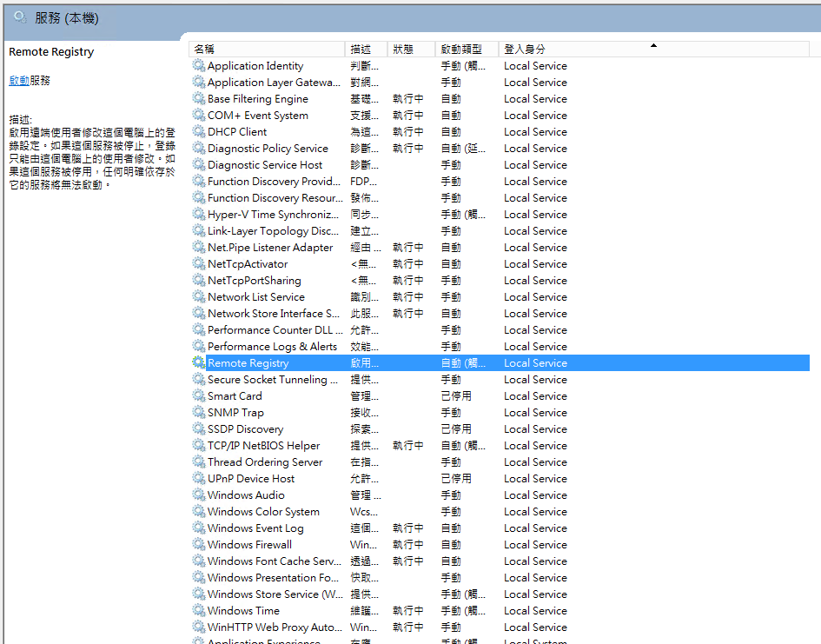Select the Windows Store Service row

tap(500, 594)
